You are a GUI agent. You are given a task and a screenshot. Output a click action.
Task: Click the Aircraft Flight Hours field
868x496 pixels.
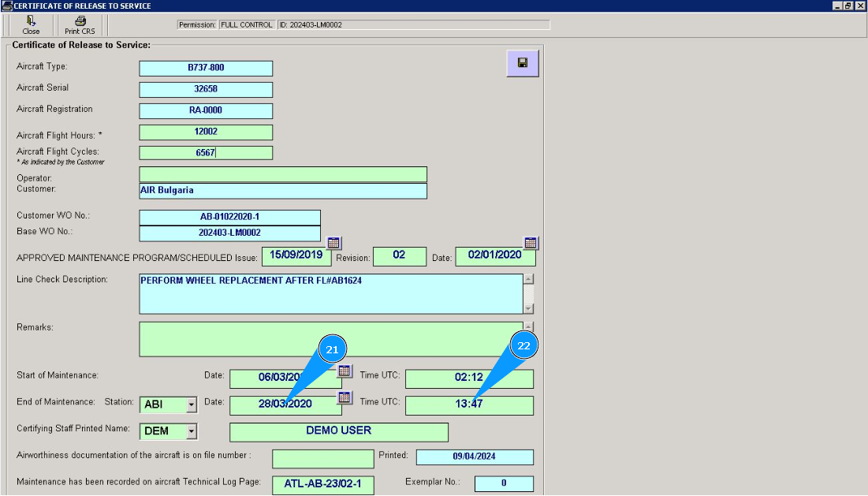(206, 132)
